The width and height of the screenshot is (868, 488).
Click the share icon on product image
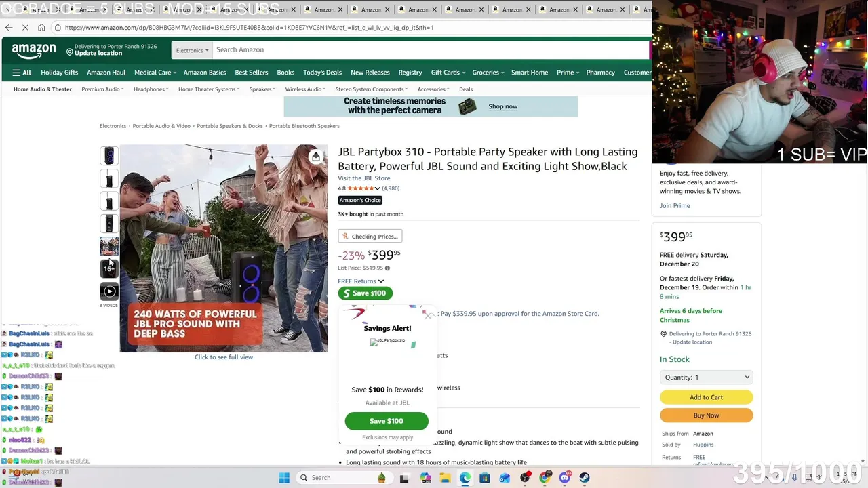pyautogui.click(x=316, y=157)
